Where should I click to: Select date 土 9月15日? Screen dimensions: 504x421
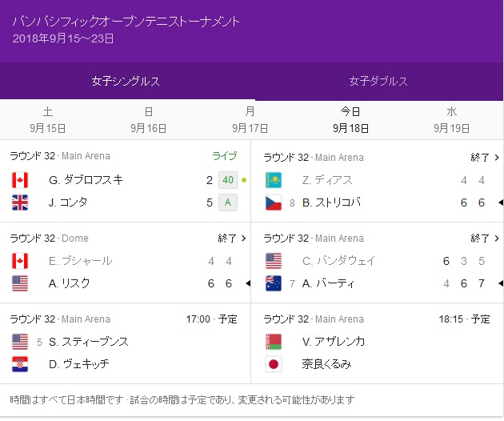(x=48, y=119)
